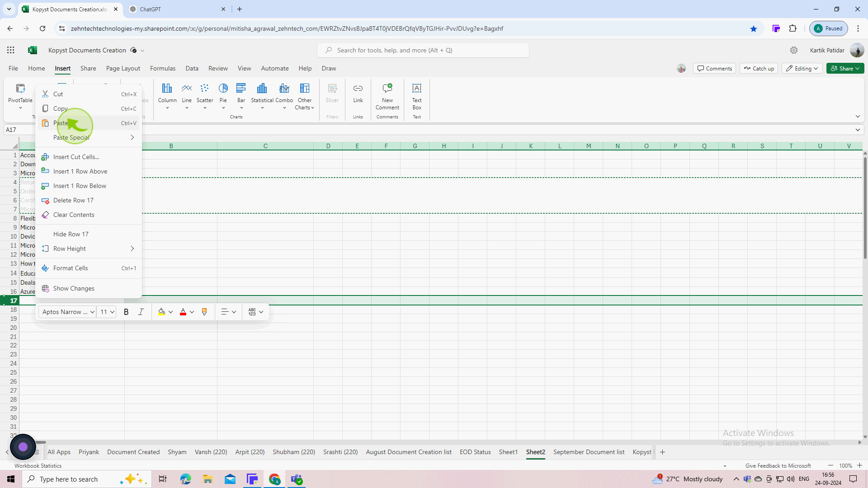
Task: Add a New Comment
Action: 387,96
